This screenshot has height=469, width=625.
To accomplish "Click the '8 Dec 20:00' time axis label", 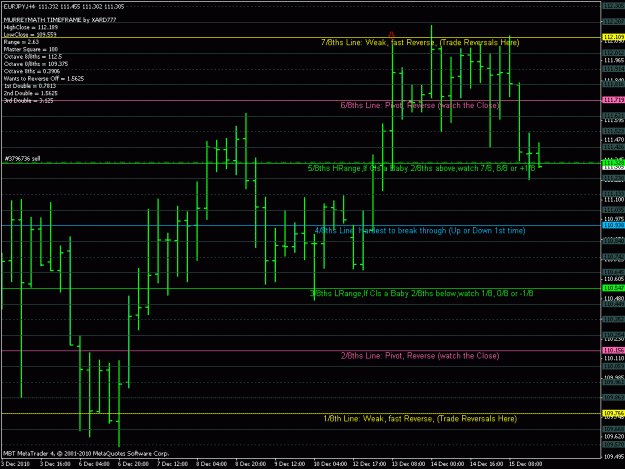I will [250, 464].
